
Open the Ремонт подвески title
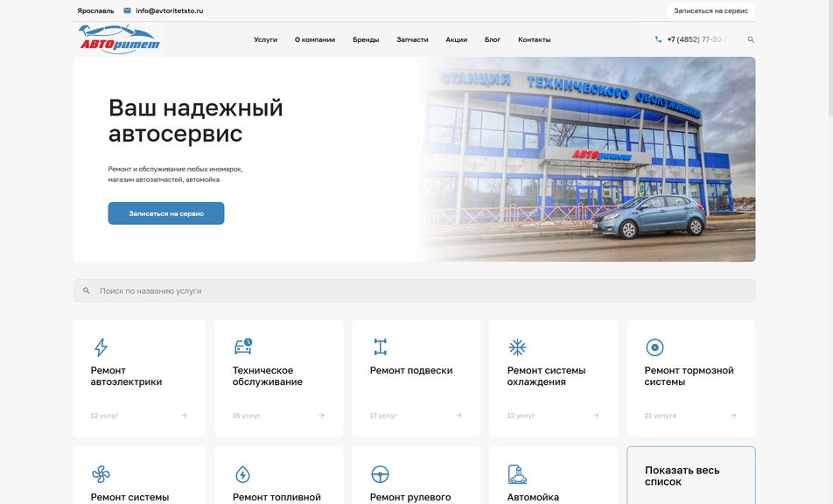411,370
